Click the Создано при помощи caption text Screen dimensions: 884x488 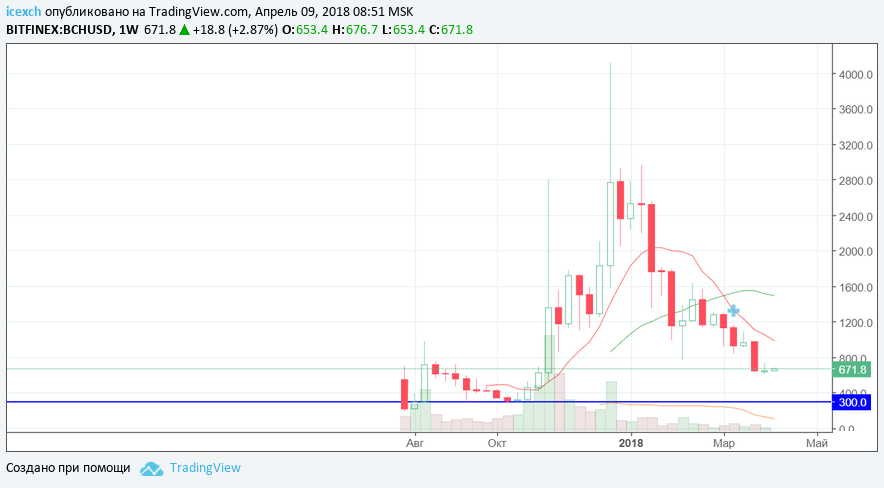[x=68, y=468]
